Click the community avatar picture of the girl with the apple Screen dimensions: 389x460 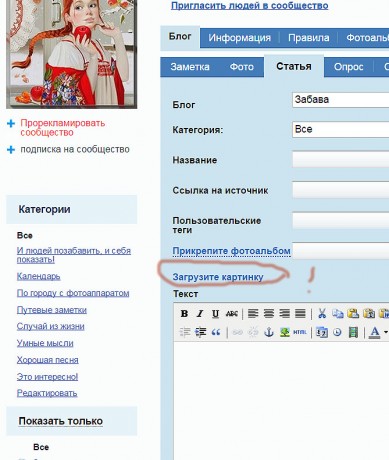point(71,53)
